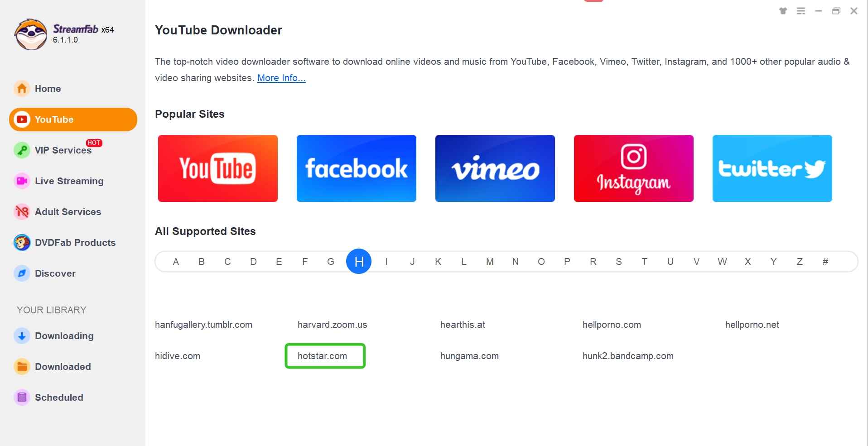Open the Twitter popular site tile
This screenshot has width=868, height=446.
772,168
